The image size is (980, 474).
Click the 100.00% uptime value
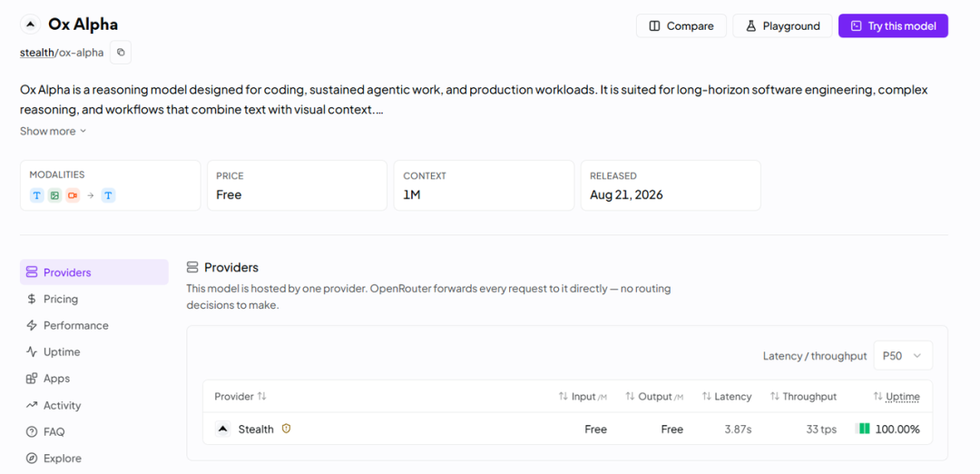click(897, 429)
